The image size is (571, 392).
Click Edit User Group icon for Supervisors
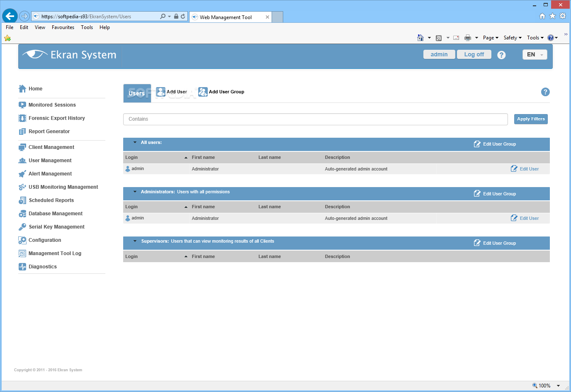coord(477,243)
